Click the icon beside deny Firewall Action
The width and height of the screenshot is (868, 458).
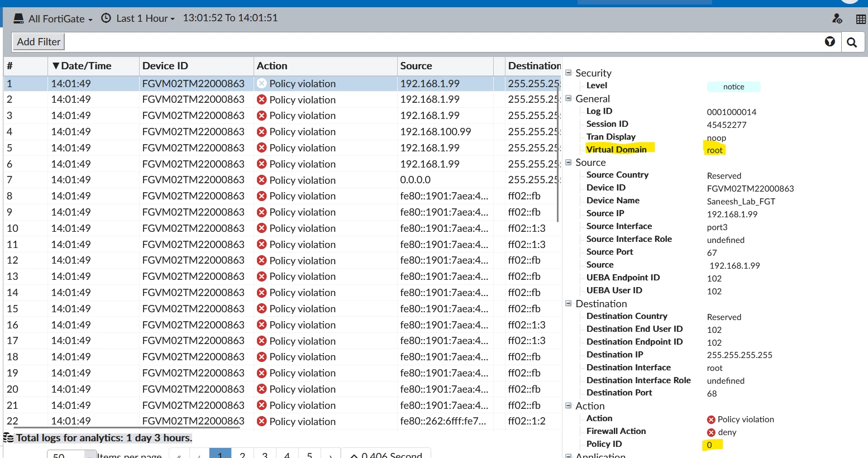(x=711, y=432)
